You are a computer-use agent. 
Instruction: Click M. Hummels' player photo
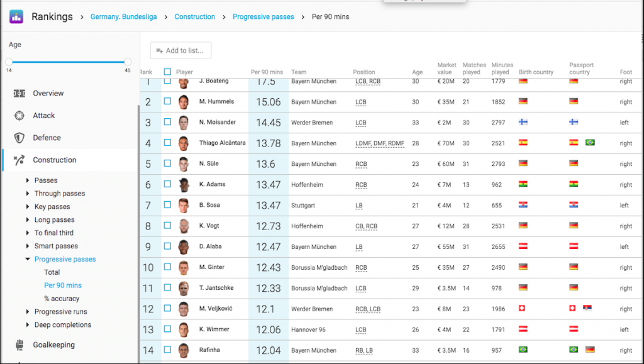tap(184, 102)
